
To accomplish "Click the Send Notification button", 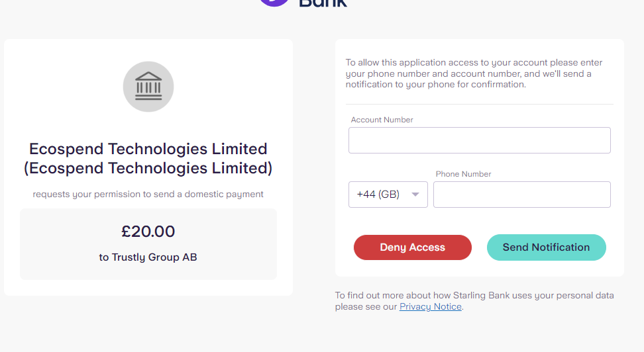I will 546,247.
